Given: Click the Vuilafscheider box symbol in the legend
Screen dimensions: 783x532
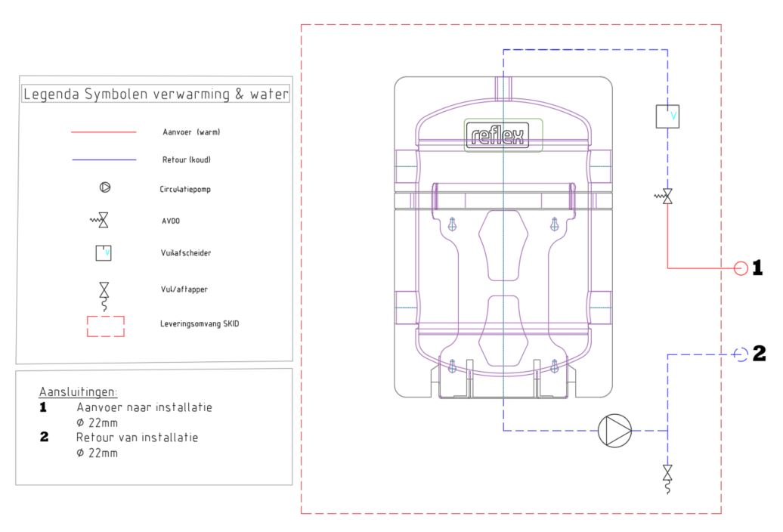Looking at the screenshot, I should click(x=104, y=253).
